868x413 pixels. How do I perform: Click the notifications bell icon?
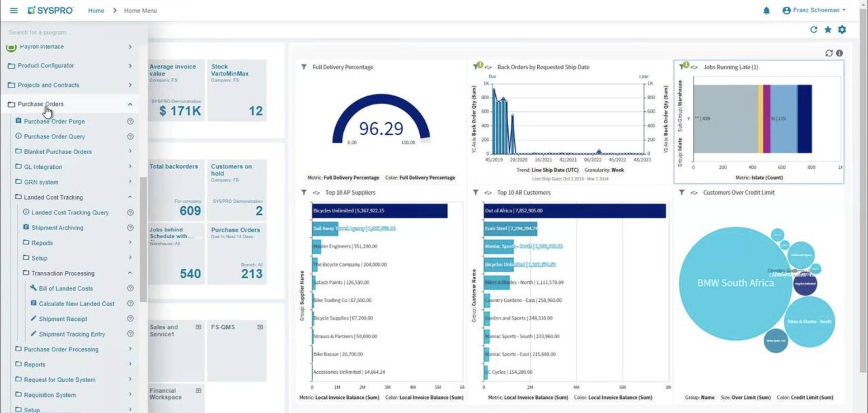[x=766, y=10]
